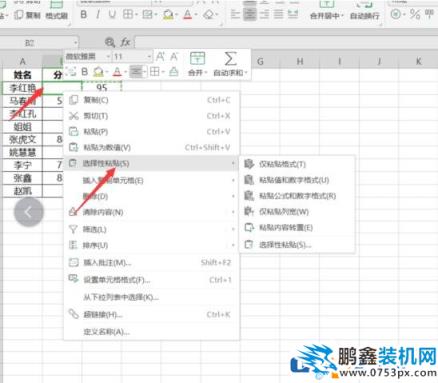Select column header G
This screenshot has width=438, height=383.
point(260,62)
